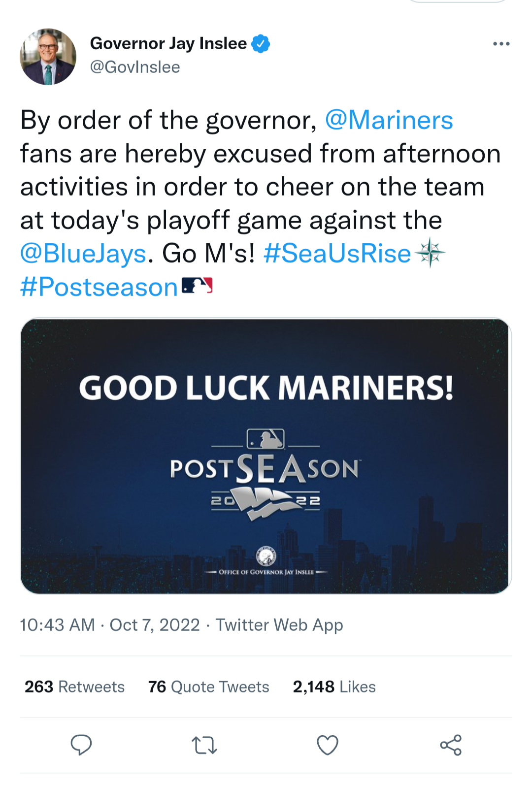Open Governor Jay Inslee's profile photo
The width and height of the screenshot is (532, 785).
[x=48, y=57]
